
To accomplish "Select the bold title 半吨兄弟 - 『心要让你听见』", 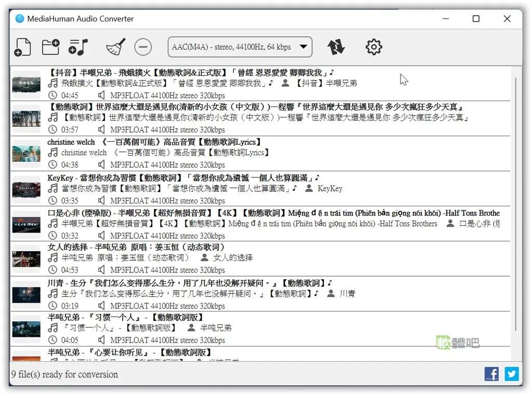I will [130, 352].
